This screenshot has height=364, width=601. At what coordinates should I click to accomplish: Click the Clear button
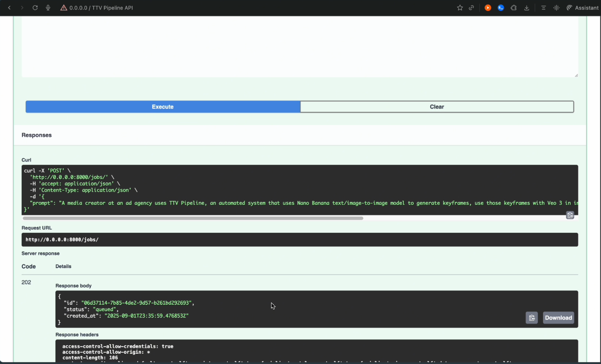(x=437, y=107)
